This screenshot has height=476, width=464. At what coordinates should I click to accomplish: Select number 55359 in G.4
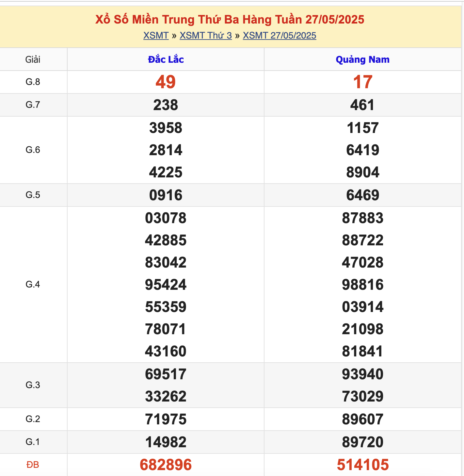166,307
